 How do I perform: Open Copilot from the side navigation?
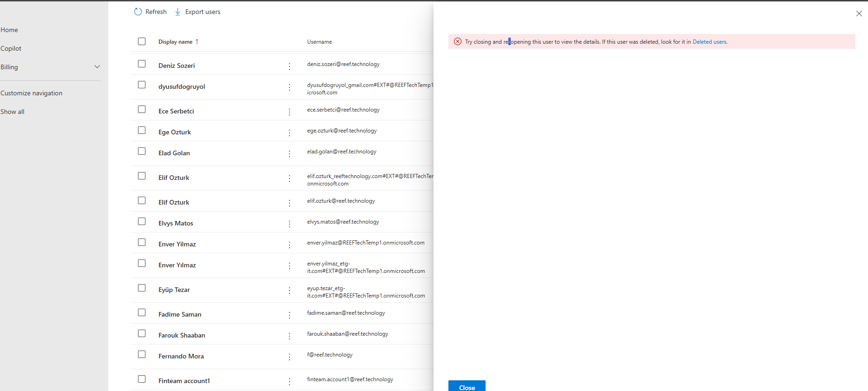point(11,48)
